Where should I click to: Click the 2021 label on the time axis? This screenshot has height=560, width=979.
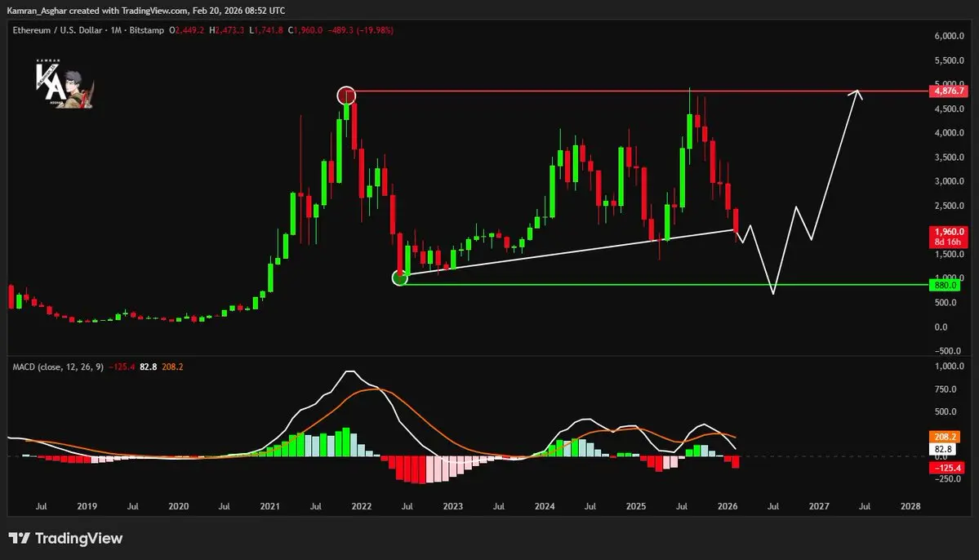pos(269,506)
